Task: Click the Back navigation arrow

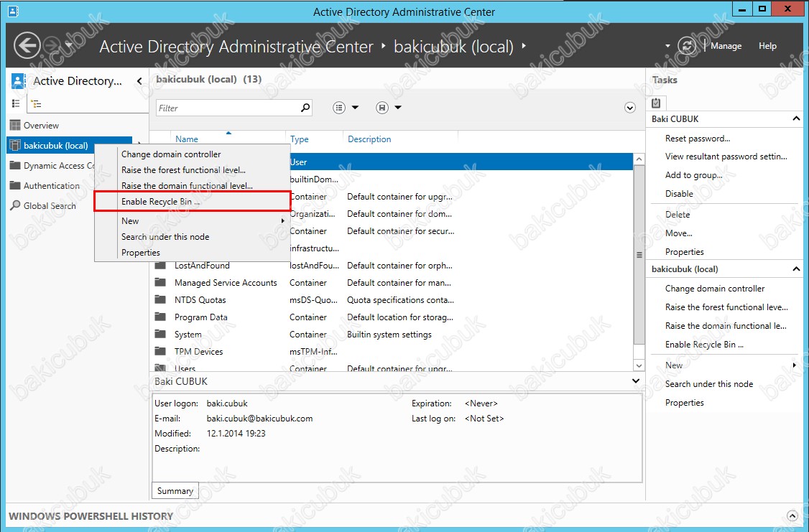Action: point(27,45)
